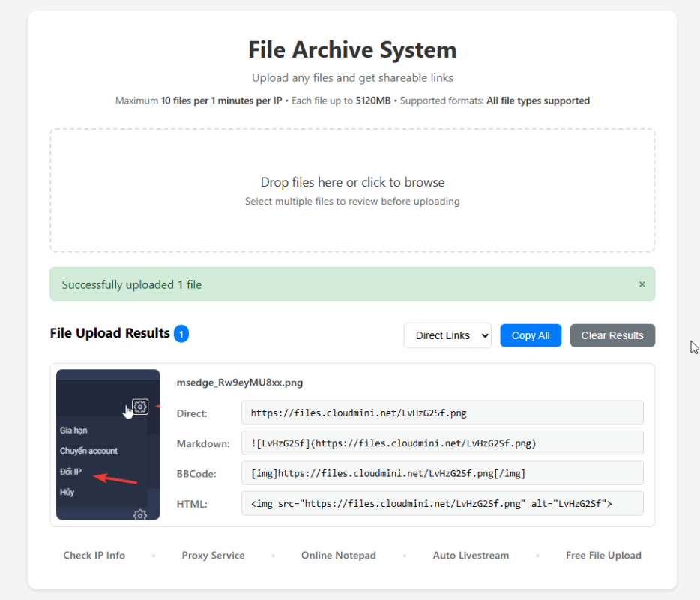Select the BBCode snippet field
The width and height of the screenshot is (700, 600).
442,472
